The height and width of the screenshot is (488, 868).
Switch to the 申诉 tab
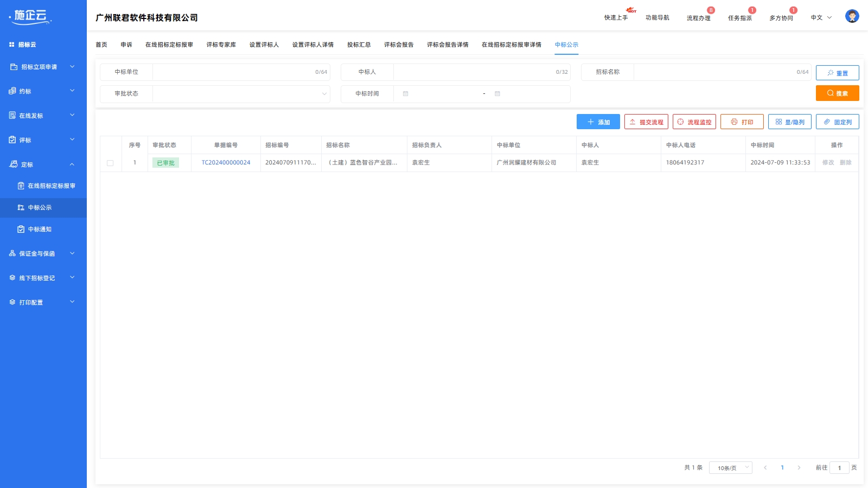pos(126,45)
